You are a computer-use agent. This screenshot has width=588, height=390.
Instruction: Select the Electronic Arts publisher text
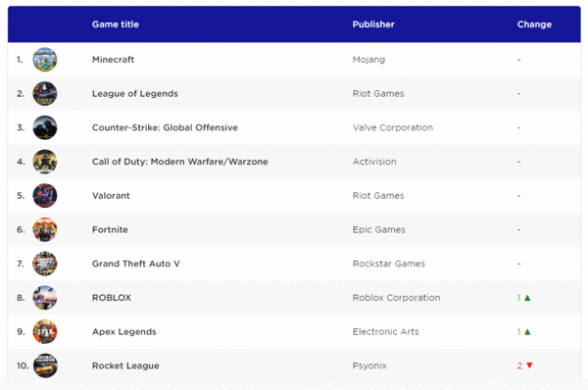point(385,332)
